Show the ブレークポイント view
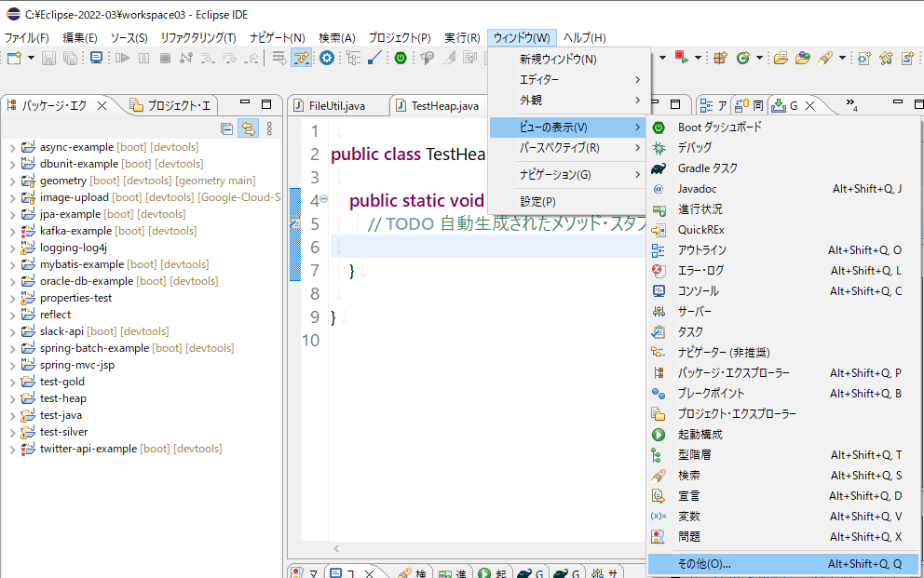 point(783,393)
